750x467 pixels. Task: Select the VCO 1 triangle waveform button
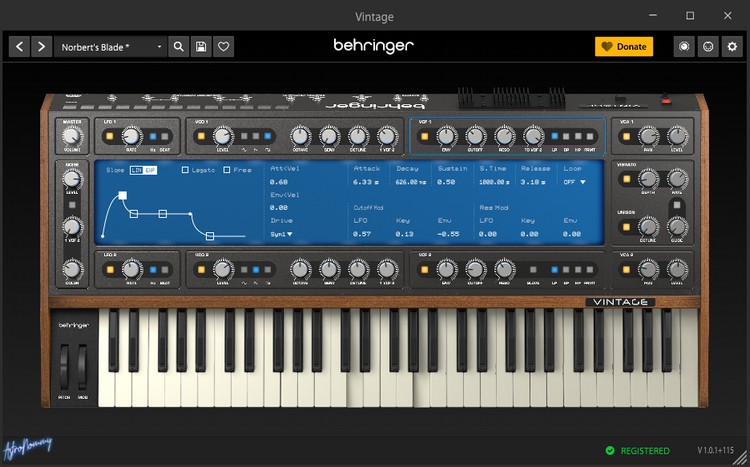pyautogui.click(x=244, y=136)
